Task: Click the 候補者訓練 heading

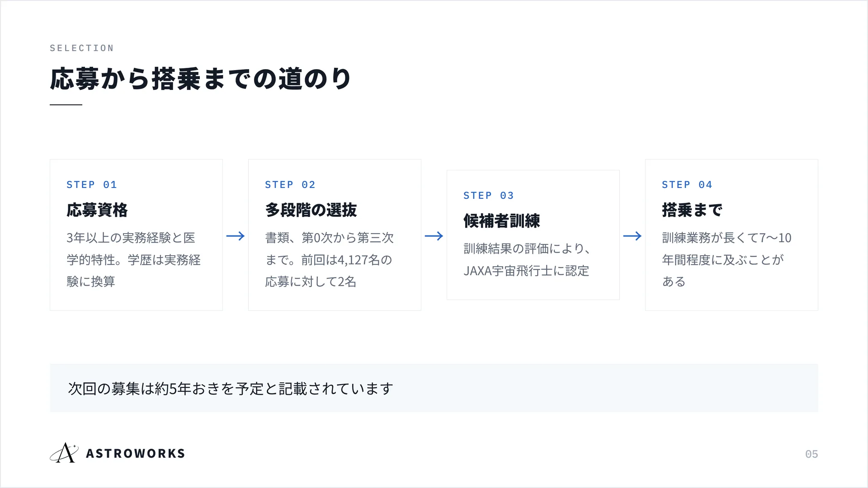Action: click(502, 221)
